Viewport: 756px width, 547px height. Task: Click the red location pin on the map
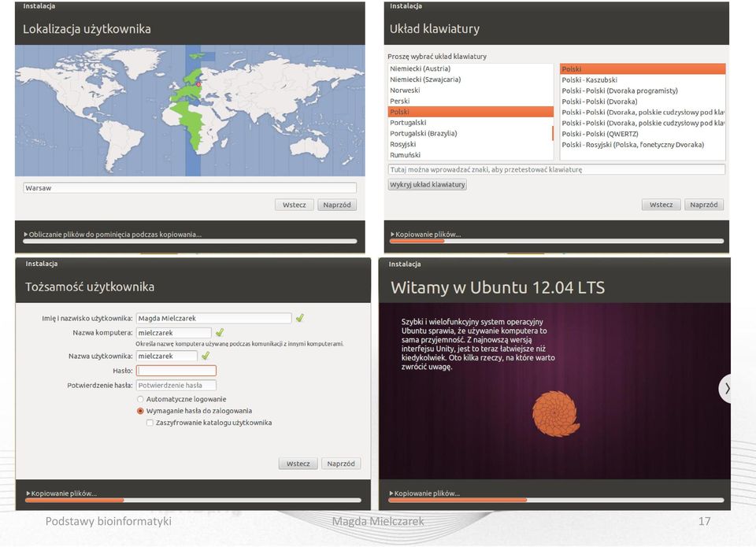[x=198, y=84]
